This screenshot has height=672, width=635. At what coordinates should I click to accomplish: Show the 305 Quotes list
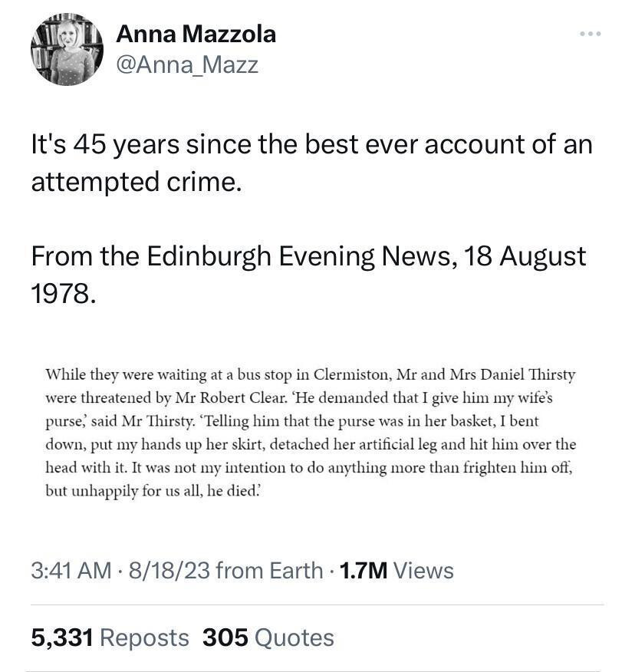268,637
